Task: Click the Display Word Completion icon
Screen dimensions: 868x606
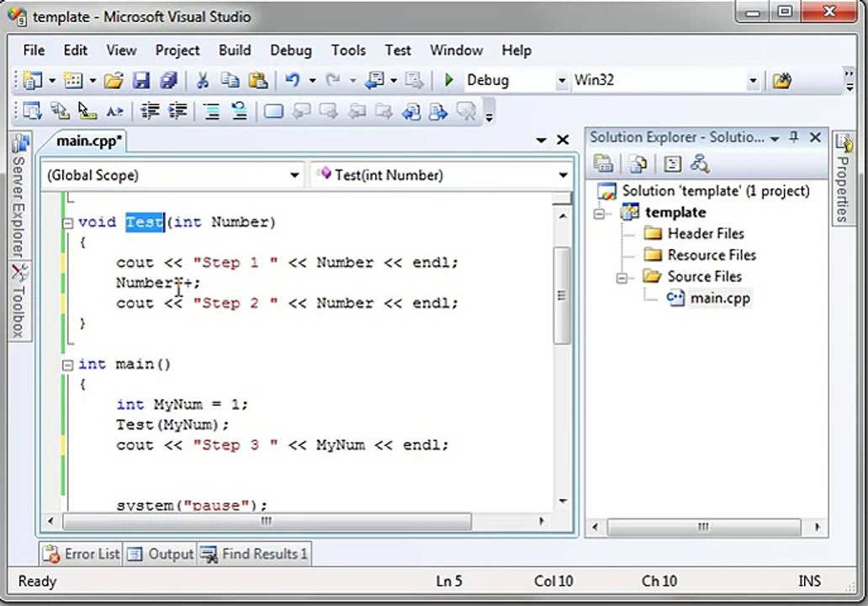Action: point(114,111)
